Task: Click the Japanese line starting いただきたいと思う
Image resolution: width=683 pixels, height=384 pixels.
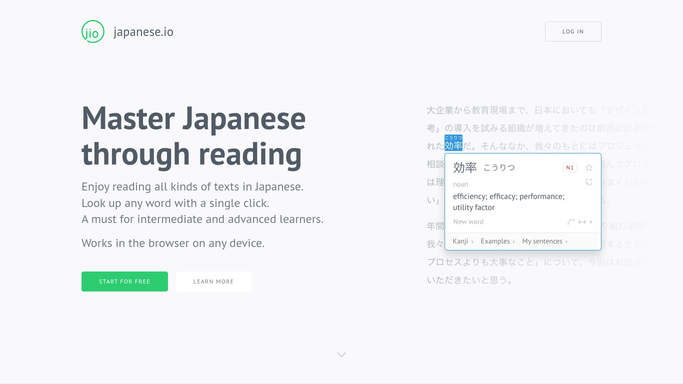Action: 469,280
